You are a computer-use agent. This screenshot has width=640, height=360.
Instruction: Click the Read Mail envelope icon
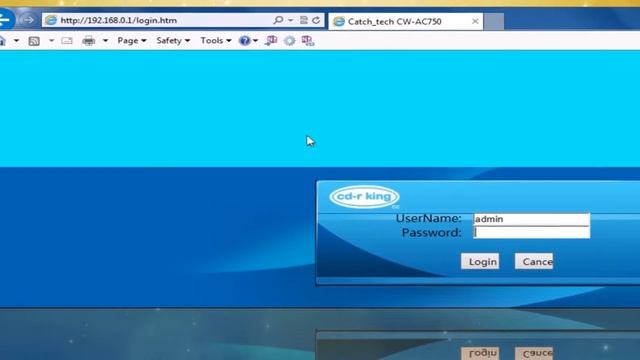point(67,41)
